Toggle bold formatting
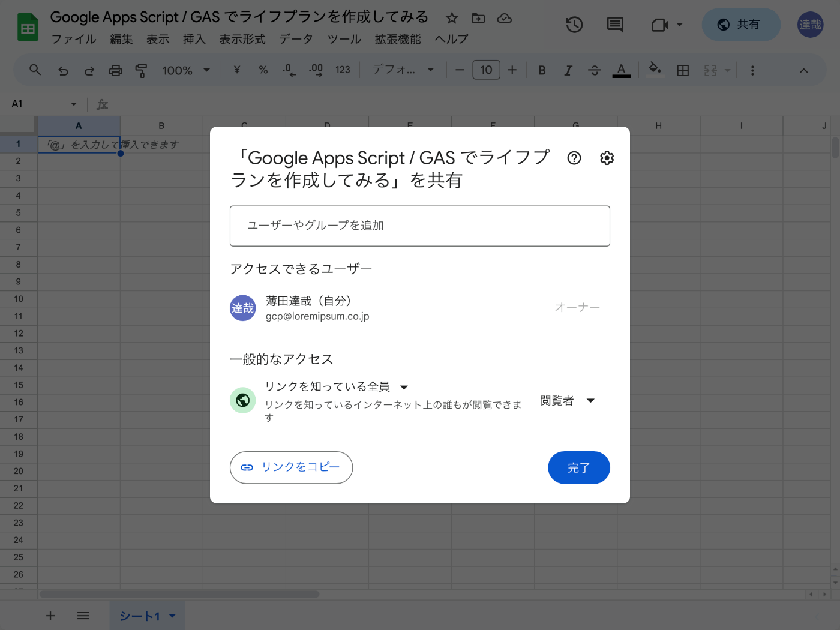This screenshot has width=840, height=630. point(542,70)
